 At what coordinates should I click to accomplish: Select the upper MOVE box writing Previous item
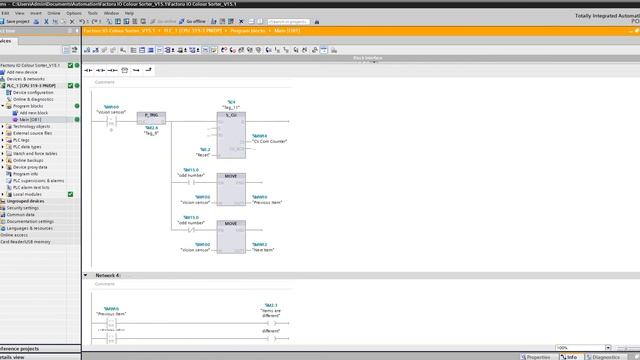click(231, 189)
